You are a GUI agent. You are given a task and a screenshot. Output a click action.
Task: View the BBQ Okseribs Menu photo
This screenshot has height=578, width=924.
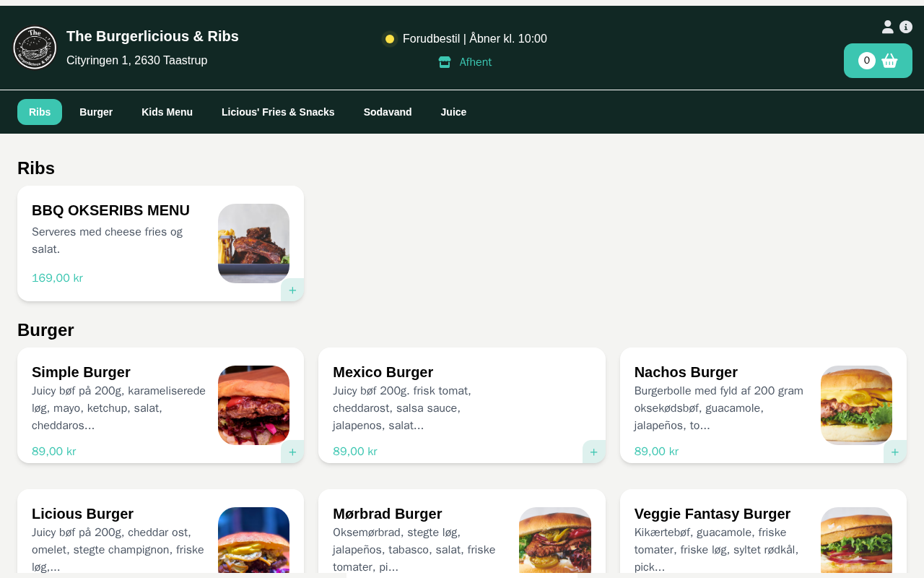pyautogui.click(x=253, y=243)
